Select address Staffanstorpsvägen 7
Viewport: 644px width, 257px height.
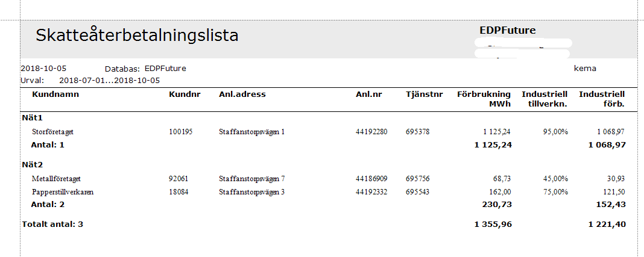pyautogui.click(x=252, y=179)
